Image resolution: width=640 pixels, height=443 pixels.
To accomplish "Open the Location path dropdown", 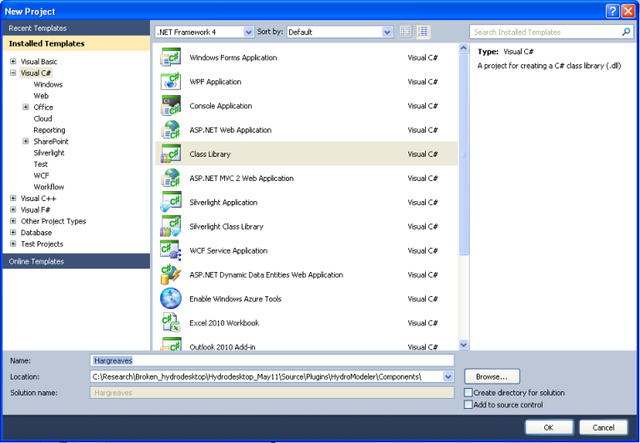I will point(448,376).
